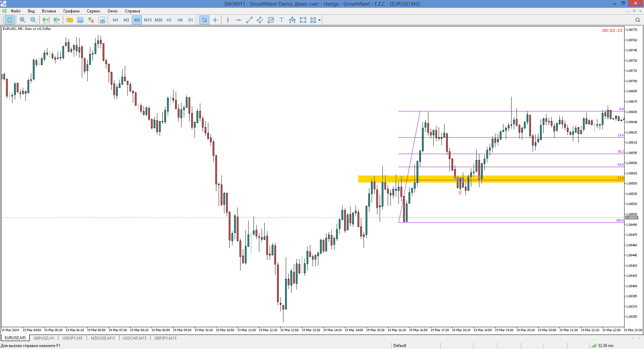Screen dimensions: 644x349
Task: Toggle chart auto-scroll to latest bar
Action: pyautogui.click(x=46, y=20)
